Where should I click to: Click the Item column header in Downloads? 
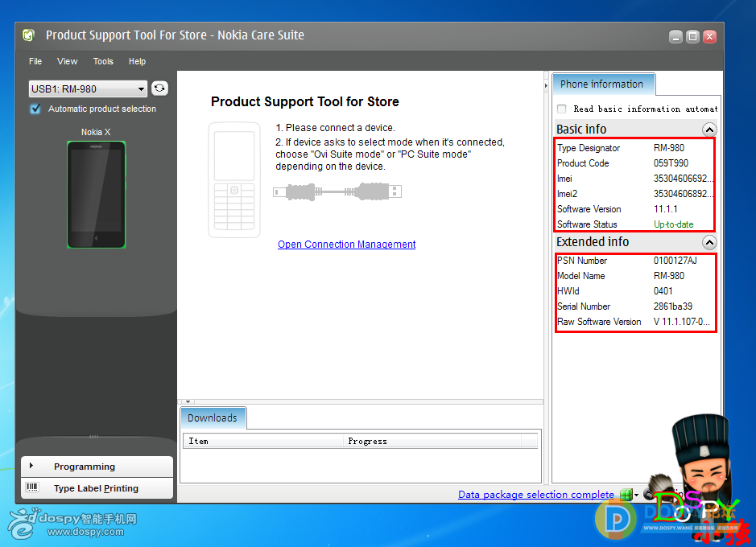[262, 441]
